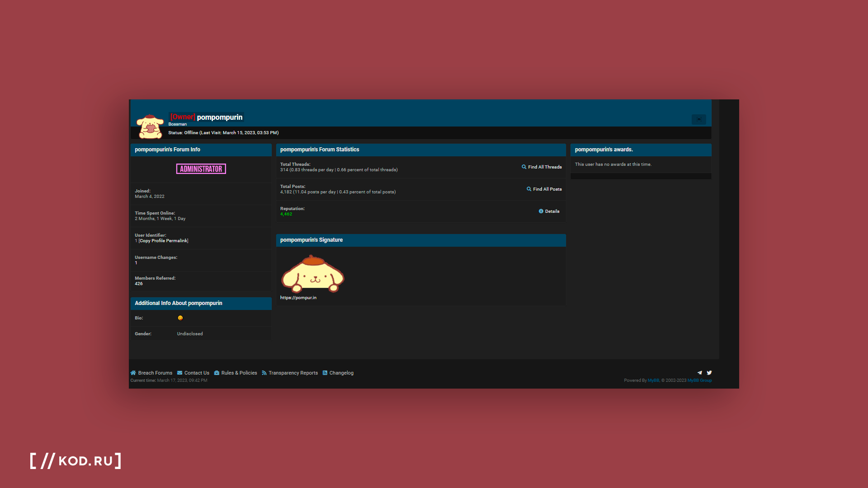Open the Find All Threads link text
This screenshot has height=488, width=868.
pos(545,167)
